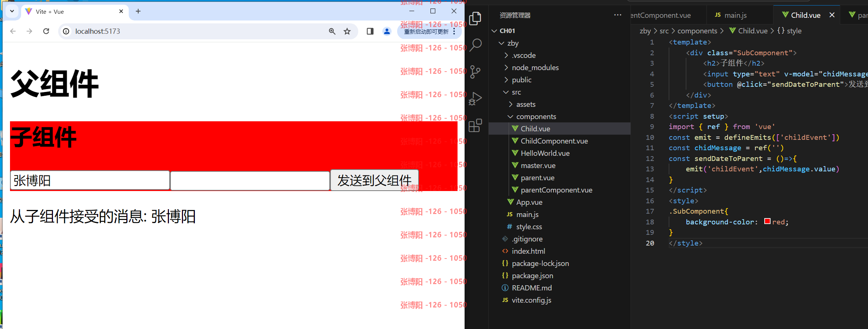868x329 pixels.
Task: Open index.html in the file tree
Action: 559,251
